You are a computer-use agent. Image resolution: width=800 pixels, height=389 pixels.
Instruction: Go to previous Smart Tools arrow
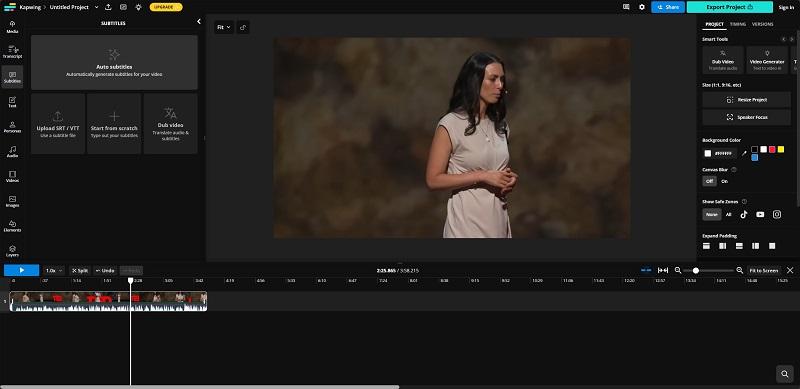pyautogui.click(x=784, y=39)
